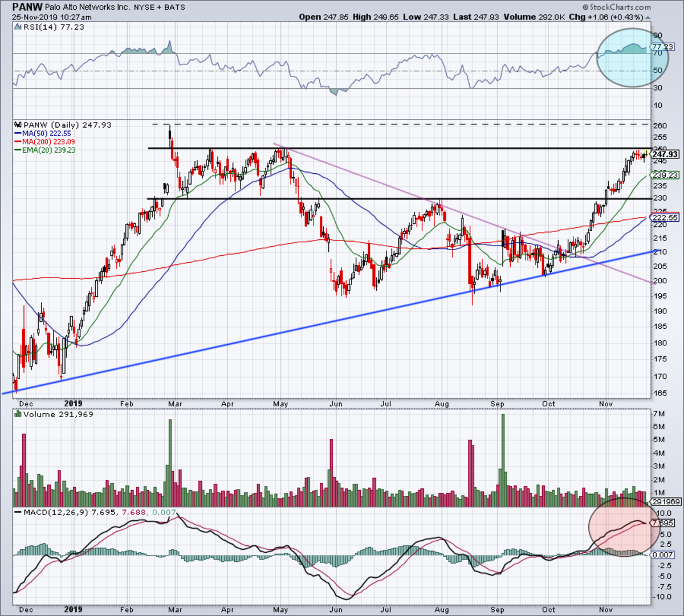The height and width of the screenshot is (616, 684).
Task: Click the 247.93 price axis tag
Action: 665,154
